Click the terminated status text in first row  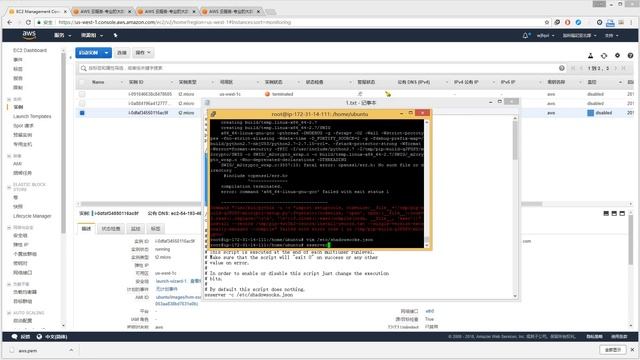[282, 94]
